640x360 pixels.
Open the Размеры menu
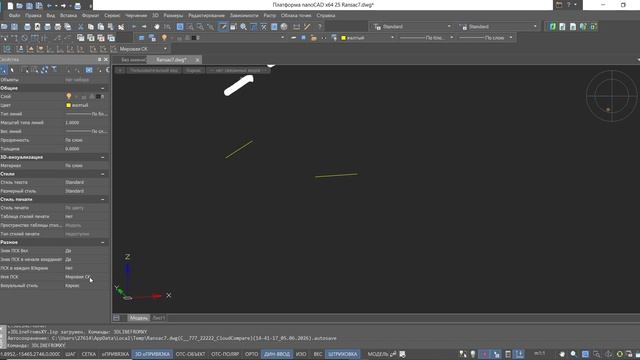(173, 16)
